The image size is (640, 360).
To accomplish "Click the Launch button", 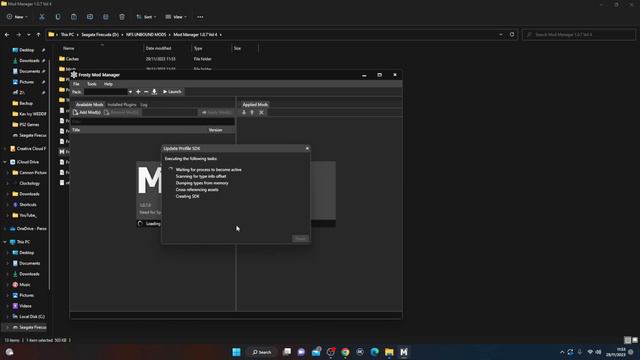I will click(x=172, y=92).
